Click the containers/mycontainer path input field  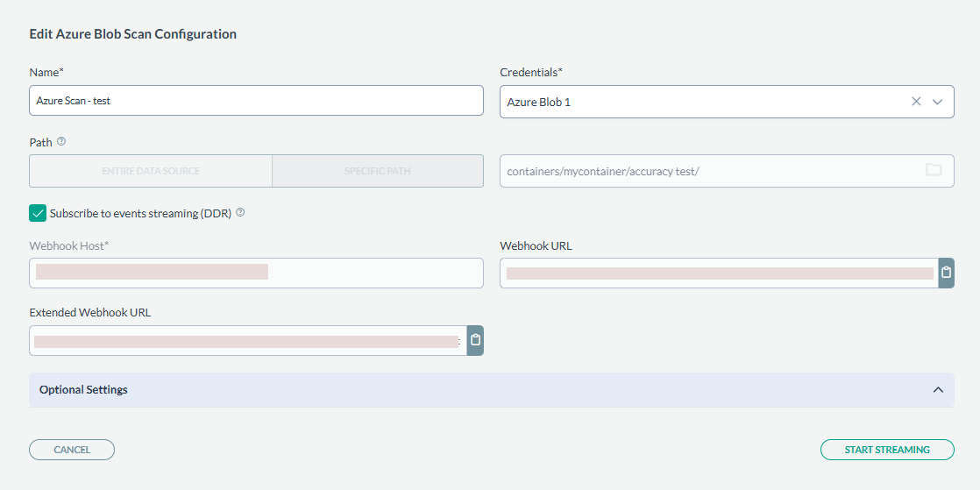(710, 171)
